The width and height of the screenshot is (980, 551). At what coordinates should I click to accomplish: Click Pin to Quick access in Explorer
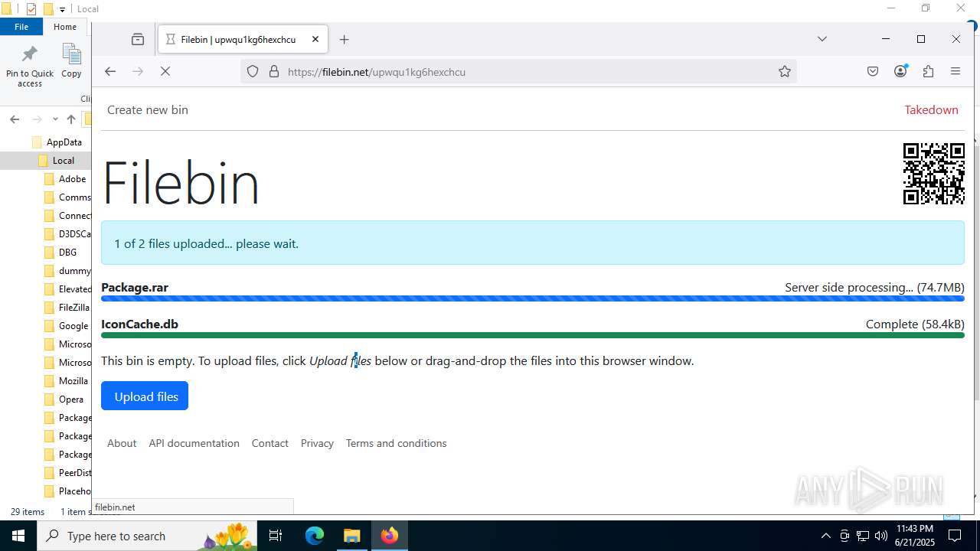[x=30, y=66]
